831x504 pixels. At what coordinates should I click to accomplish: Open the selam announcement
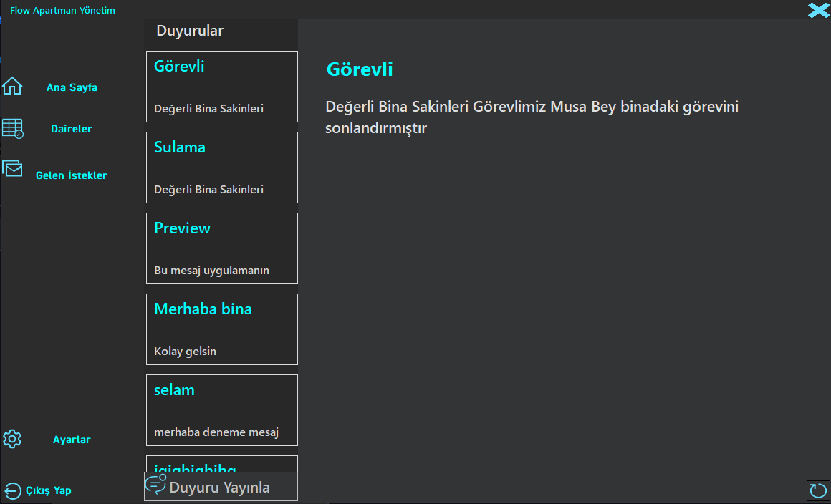pyautogui.click(x=221, y=409)
